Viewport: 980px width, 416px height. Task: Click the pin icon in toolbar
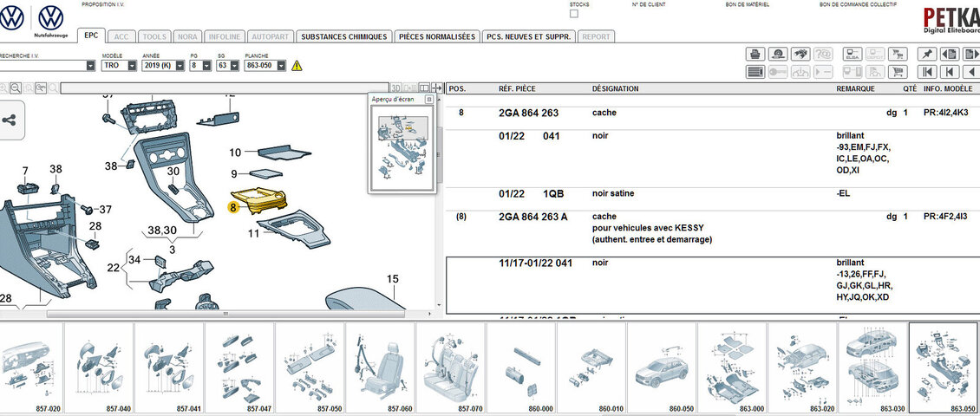(x=927, y=54)
